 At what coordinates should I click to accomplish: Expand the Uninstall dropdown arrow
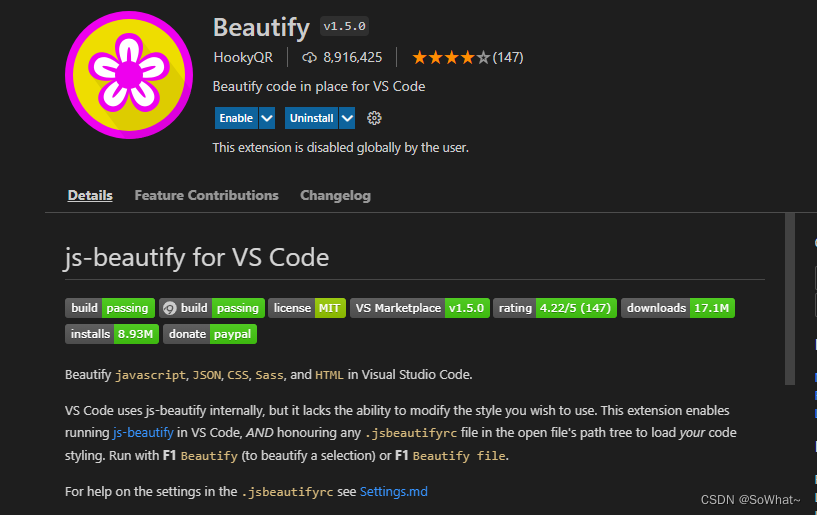coord(347,118)
